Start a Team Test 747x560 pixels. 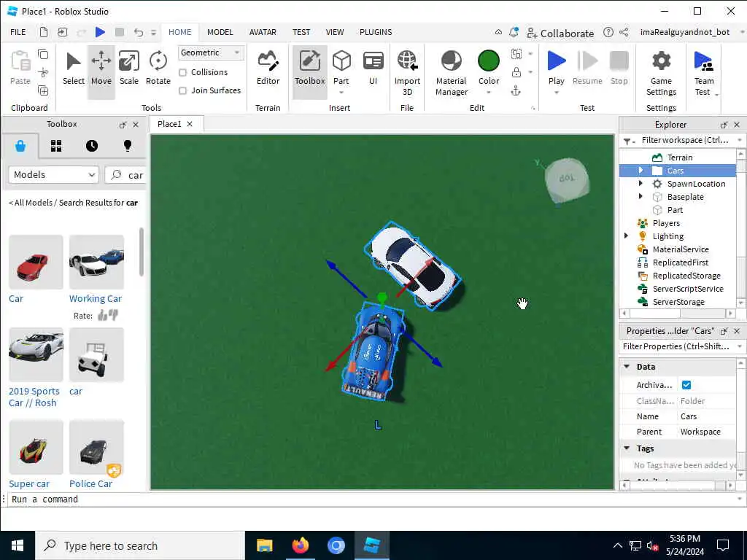(x=704, y=73)
